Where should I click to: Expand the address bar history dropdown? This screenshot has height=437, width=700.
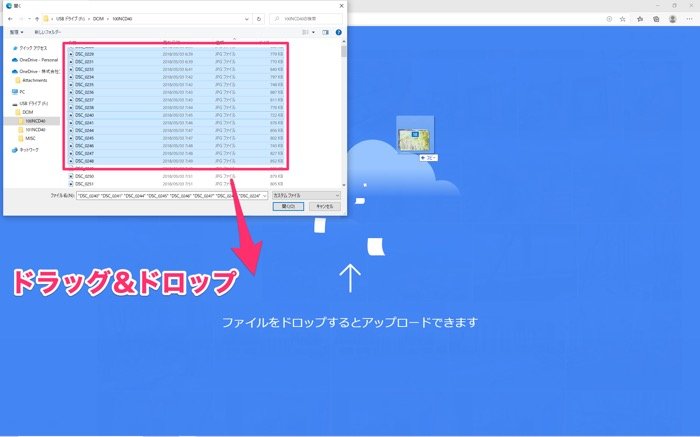click(x=247, y=19)
